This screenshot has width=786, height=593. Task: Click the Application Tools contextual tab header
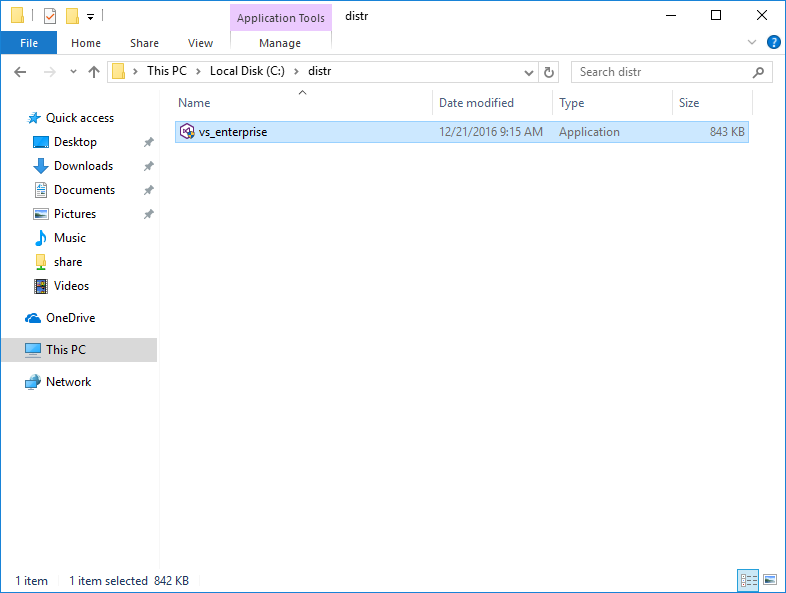[x=281, y=18]
